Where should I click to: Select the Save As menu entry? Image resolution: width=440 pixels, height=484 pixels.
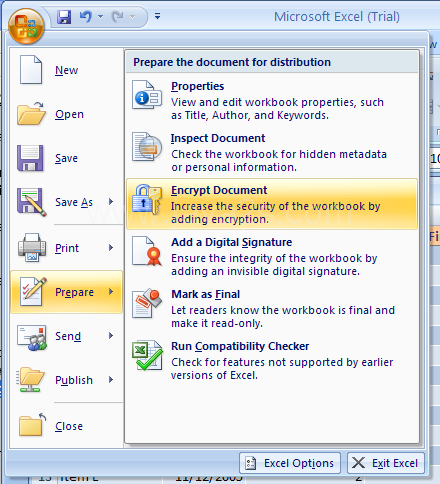pyautogui.click(x=66, y=202)
